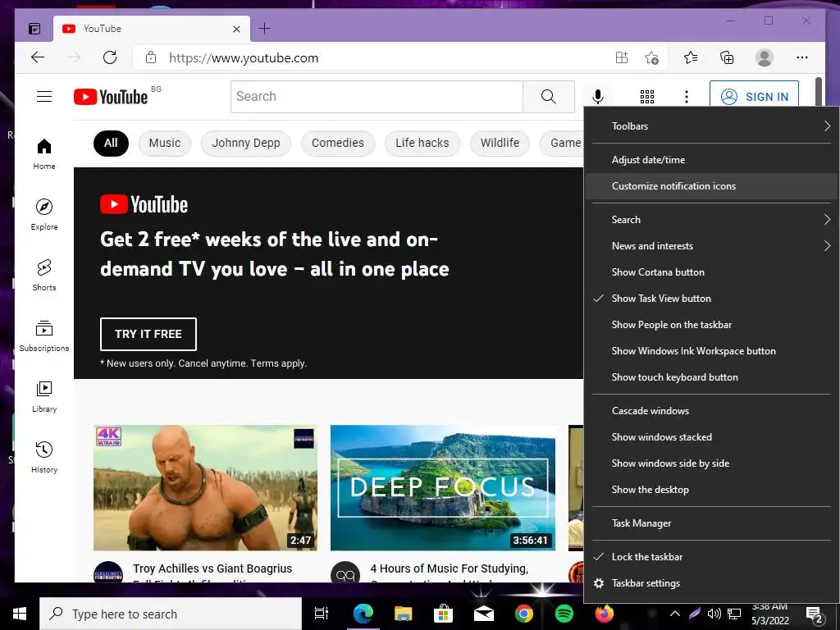Open Edge settings and more menu
The image size is (840, 630).
point(801,57)
